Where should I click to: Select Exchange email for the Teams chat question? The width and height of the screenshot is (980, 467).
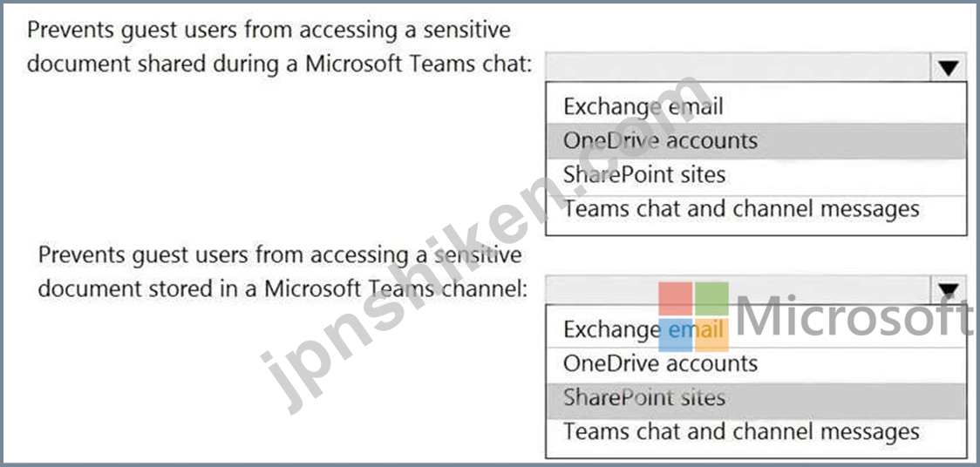point(756,107)
